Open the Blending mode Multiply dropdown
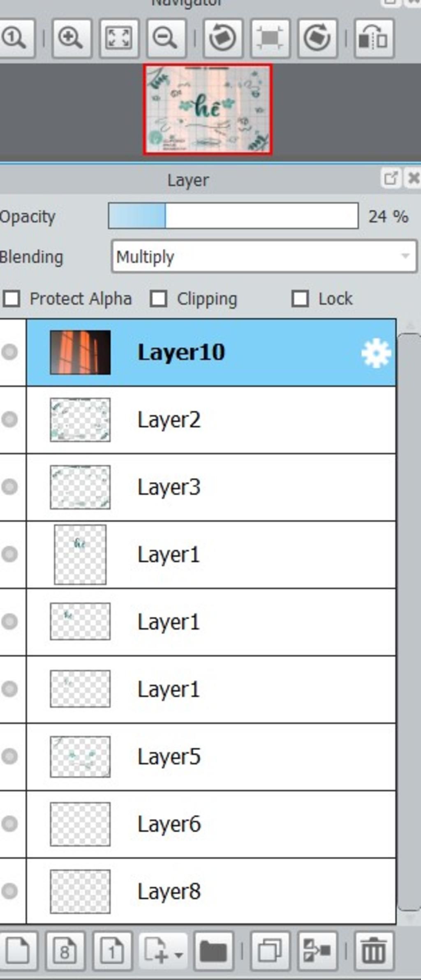The height and width of the screenshot is (980, 421). (264, 257)
